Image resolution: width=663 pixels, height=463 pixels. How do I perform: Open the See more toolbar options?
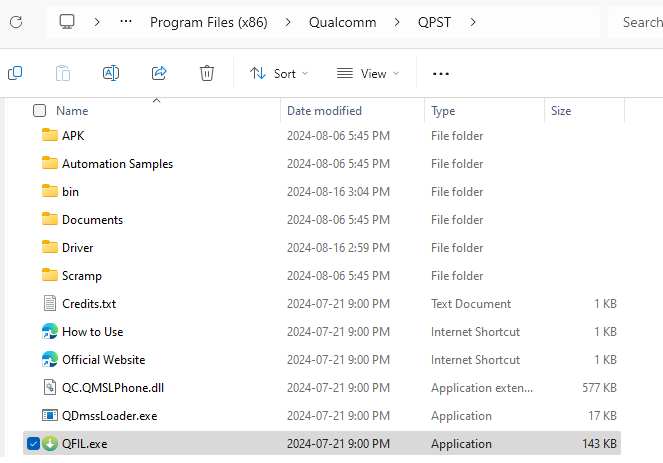point(441,74)
